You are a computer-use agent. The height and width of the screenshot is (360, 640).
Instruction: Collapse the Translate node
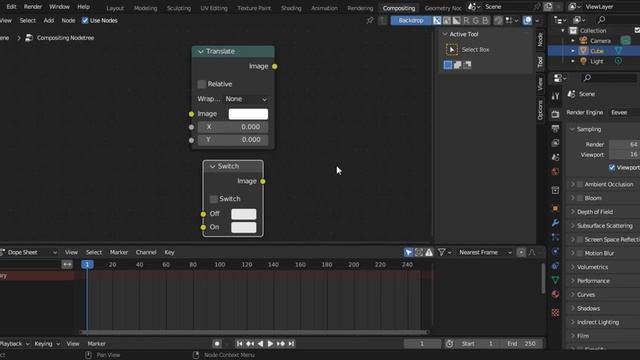200,51
